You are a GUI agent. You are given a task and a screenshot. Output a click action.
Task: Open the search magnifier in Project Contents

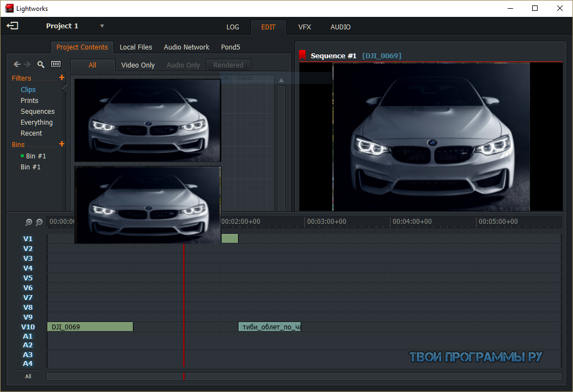[41, 64]
